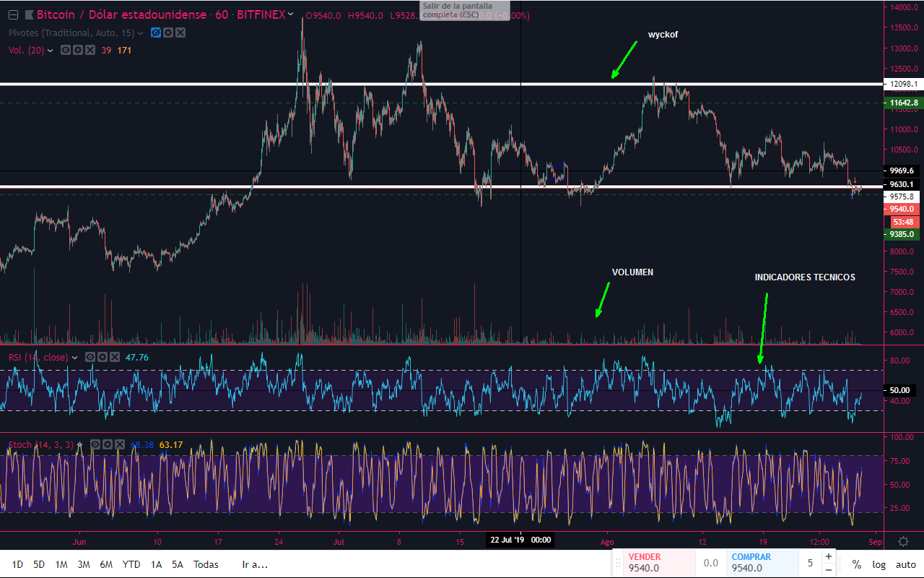Open the 'Ir a...' go-to-date button
924x578 pixels.
point(255,564)
